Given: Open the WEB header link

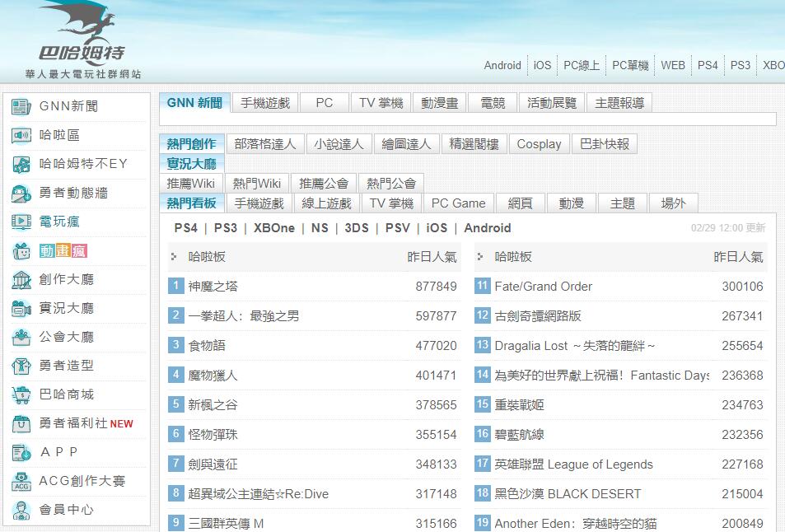Looking at the screenshot, I should click(x=673, y=66).
